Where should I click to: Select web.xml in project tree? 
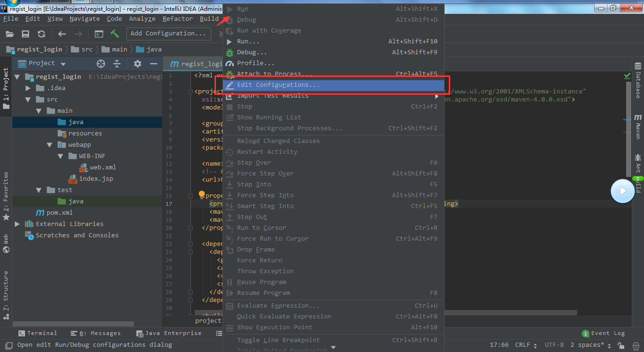pos(98,167)
